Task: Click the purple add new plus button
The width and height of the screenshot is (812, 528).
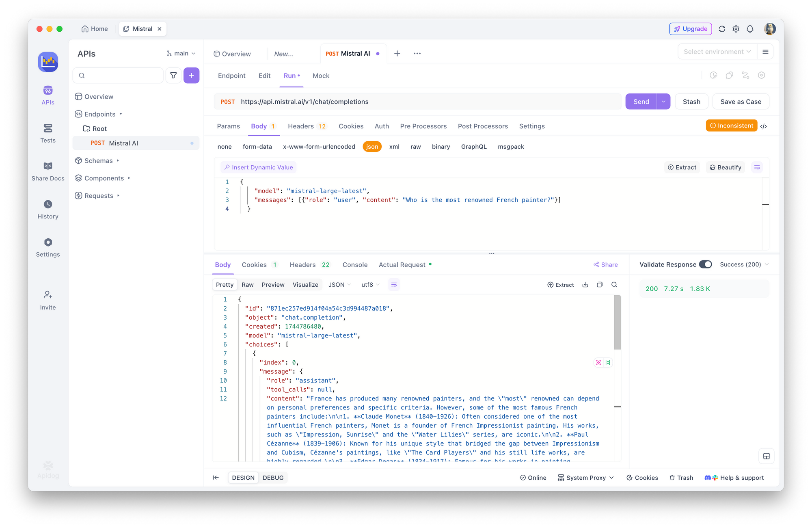Action: click(191, 75)
